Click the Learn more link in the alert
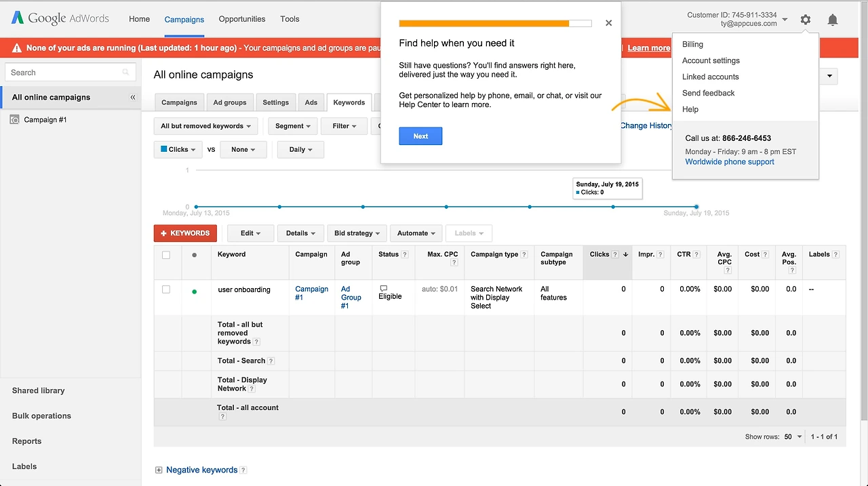868x486 pixels. coord(648,48)
